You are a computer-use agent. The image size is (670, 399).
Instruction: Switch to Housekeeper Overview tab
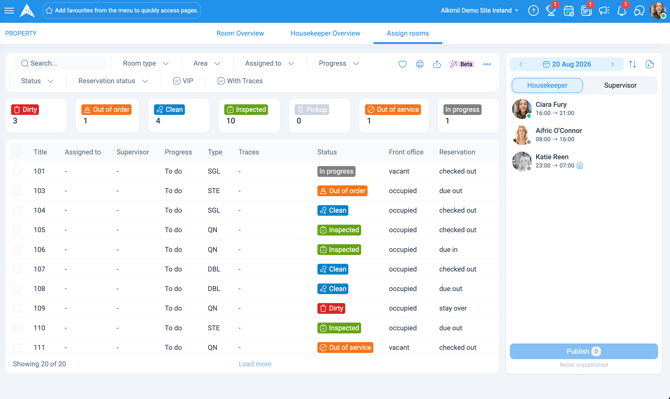[x=325, y=33]
